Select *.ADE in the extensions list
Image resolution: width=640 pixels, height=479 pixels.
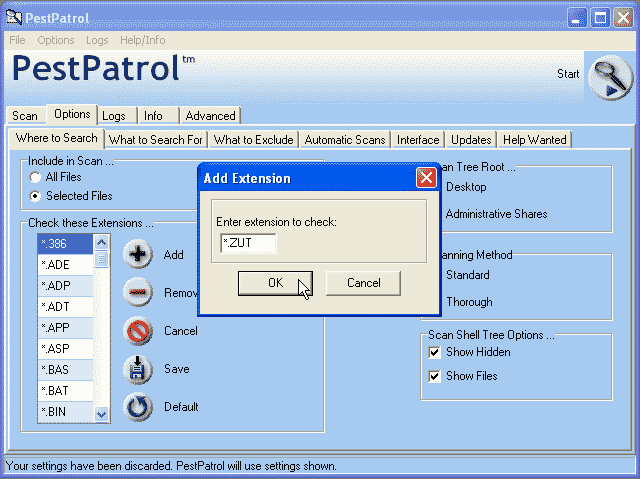tap(65, 265)
